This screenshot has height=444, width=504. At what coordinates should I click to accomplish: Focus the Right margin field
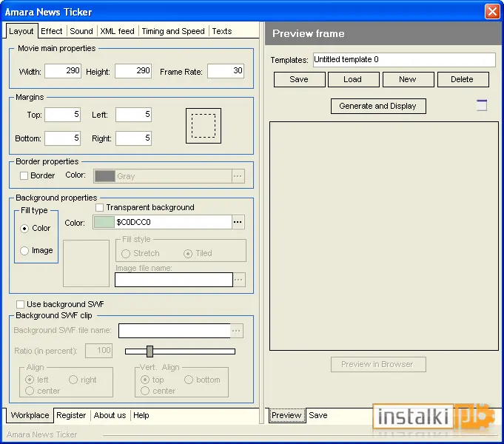[x=133, y=138]
